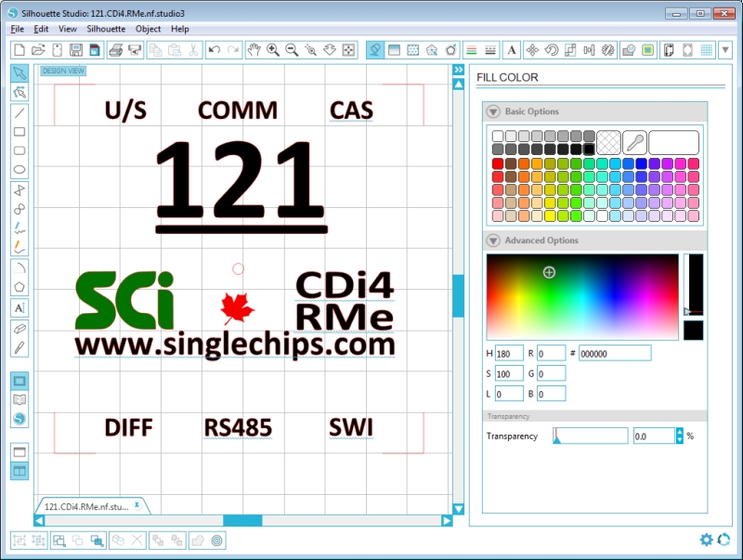The height and width of the screenshot is (560, 743).
Task: Click the Open file folder icon
Action: click(x=38, y=50)
